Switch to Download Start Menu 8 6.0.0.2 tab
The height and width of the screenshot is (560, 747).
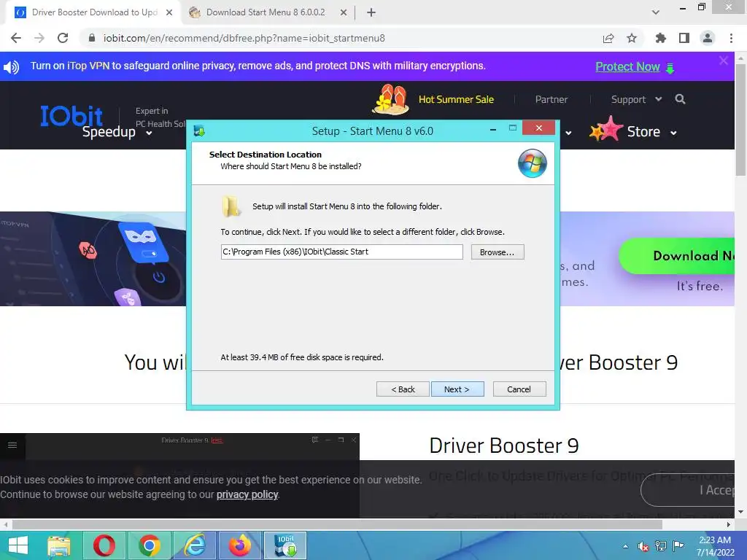point(266,12)
